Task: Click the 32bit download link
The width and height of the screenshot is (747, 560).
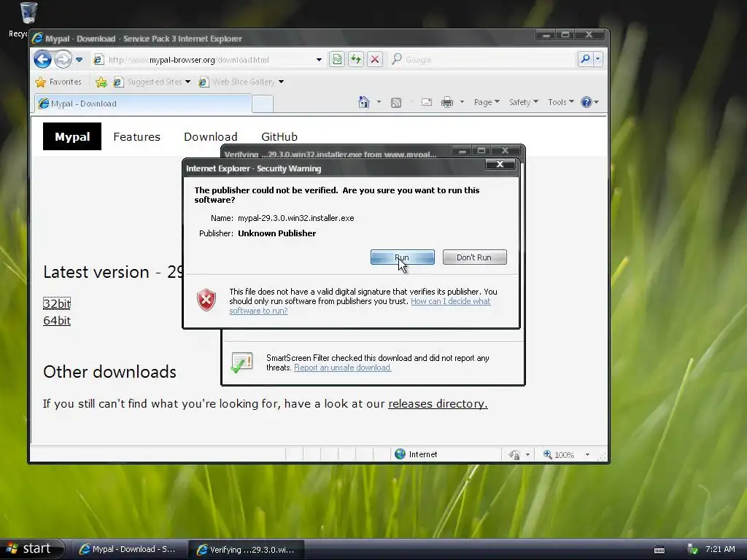Action: coord(57,303)
